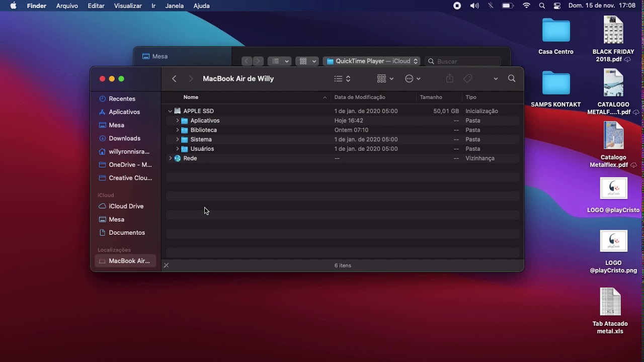
Task: Open the Janela menu
Action: (175, 6)
